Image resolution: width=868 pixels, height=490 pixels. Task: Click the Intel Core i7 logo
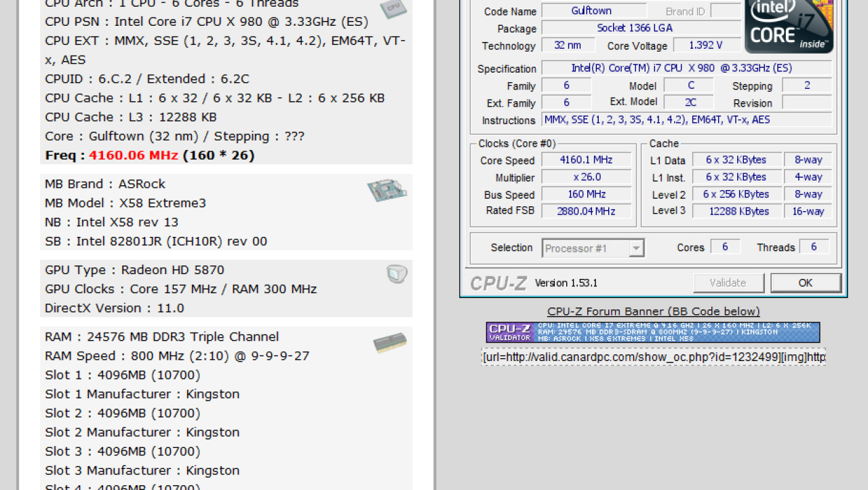coord(789,26)
